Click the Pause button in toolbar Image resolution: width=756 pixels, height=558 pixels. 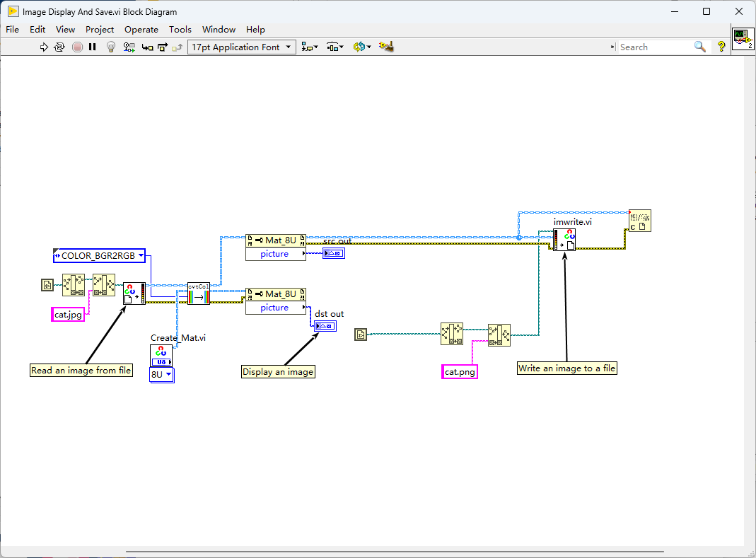point(92,47)
